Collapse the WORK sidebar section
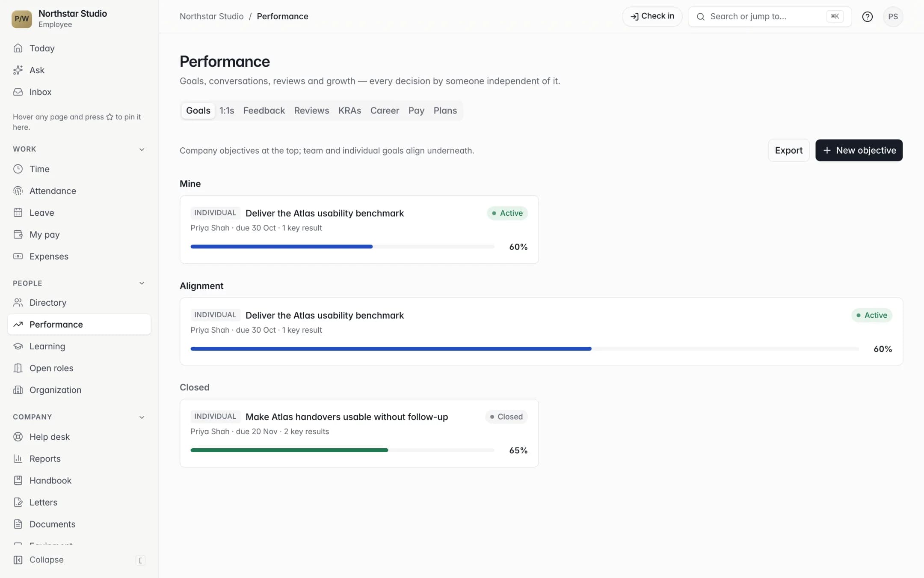Screen dimensions: 924x578 [x=142, y=149]
